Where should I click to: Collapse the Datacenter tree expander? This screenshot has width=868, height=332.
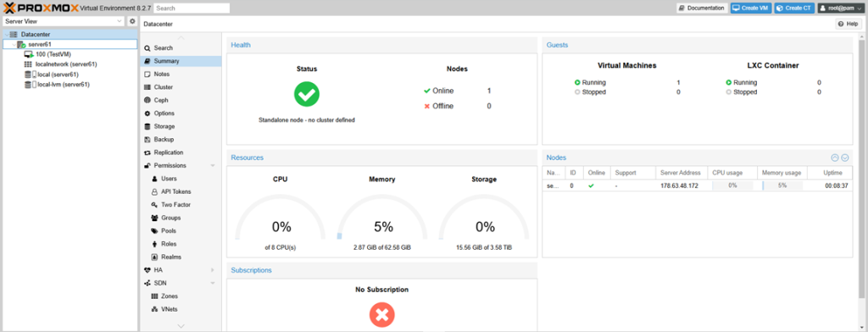(6, 35)
